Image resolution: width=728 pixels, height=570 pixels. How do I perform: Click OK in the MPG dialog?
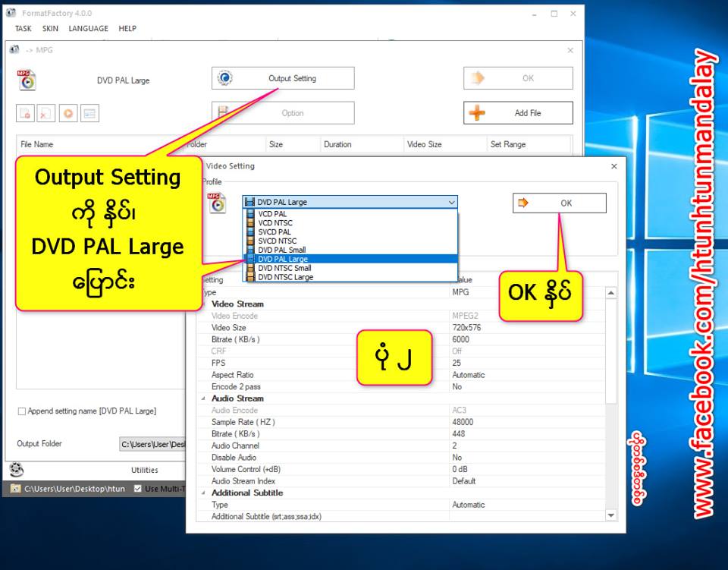518,78
